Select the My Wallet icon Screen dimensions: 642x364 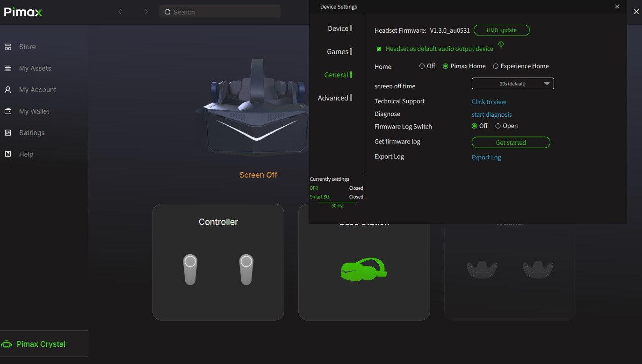tap(8, 111)
